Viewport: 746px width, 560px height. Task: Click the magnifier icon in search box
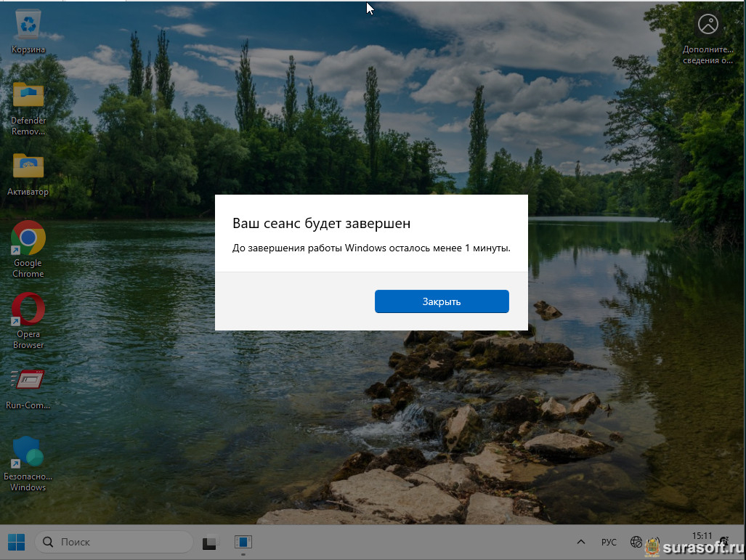coord(49,542)
